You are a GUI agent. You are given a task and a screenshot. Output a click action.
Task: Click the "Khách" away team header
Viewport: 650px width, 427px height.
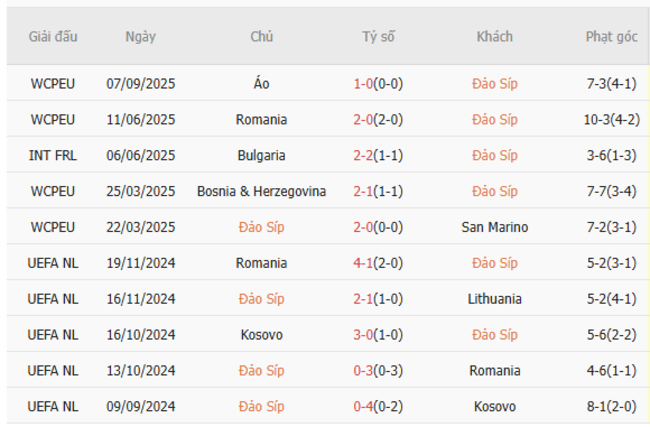pyautogui.click(x=495, y=37)
